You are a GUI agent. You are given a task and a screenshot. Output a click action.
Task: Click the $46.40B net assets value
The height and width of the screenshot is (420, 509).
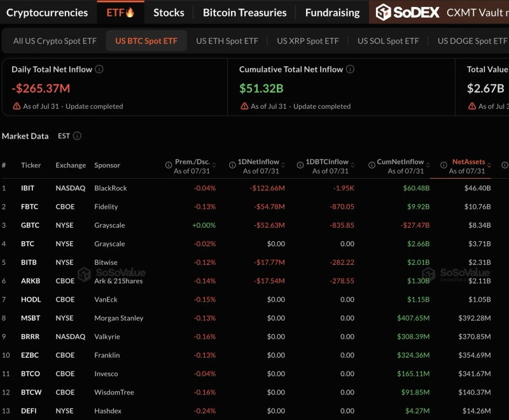tap(478, 188)
